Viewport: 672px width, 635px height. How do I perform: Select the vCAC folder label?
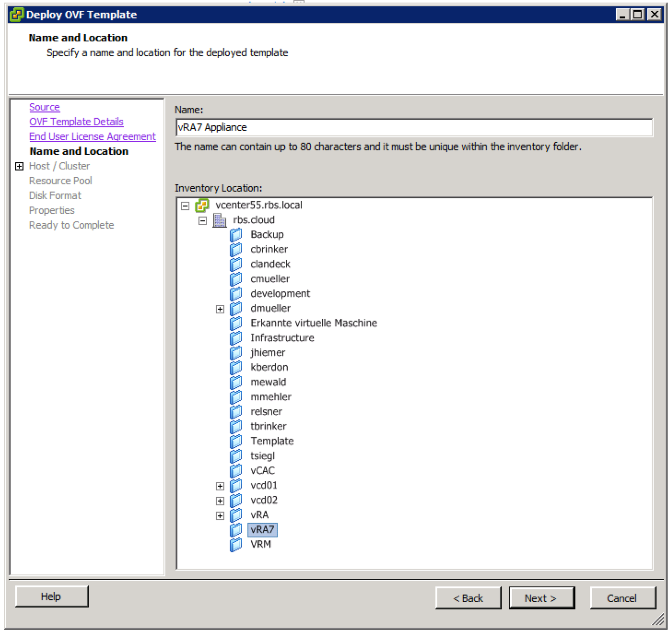(x=263, y=471)
